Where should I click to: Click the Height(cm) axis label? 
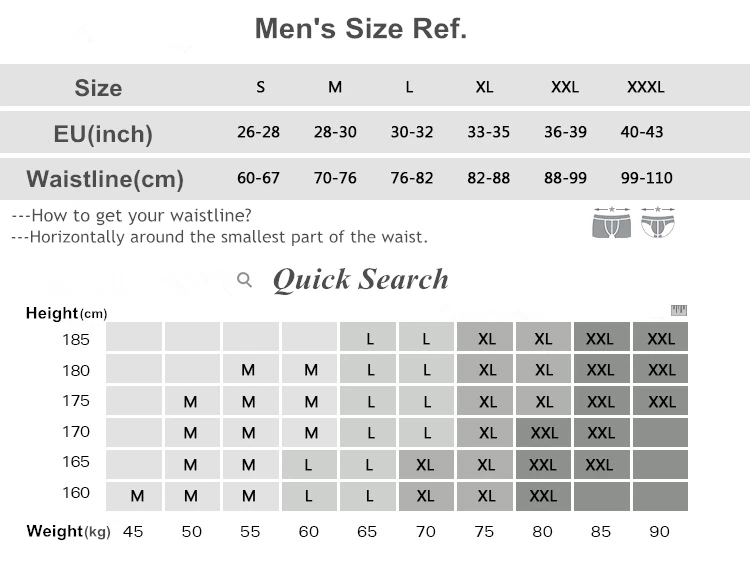[66, 313]
